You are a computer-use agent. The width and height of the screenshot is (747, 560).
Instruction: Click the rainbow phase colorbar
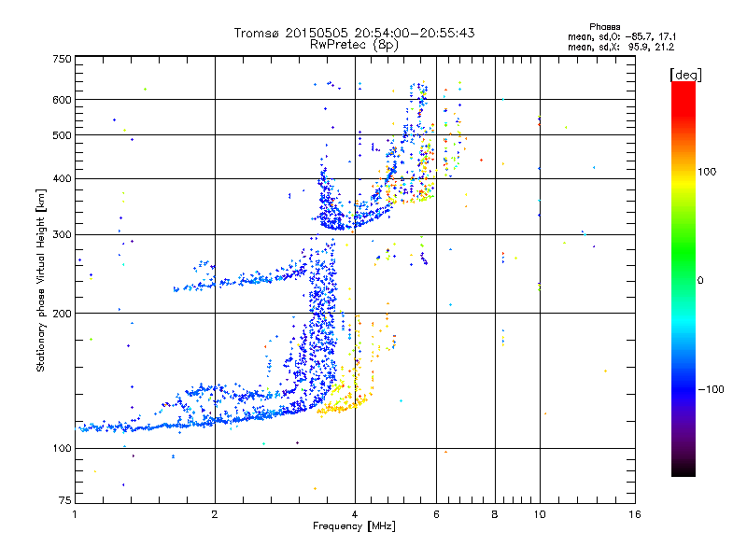684,278
